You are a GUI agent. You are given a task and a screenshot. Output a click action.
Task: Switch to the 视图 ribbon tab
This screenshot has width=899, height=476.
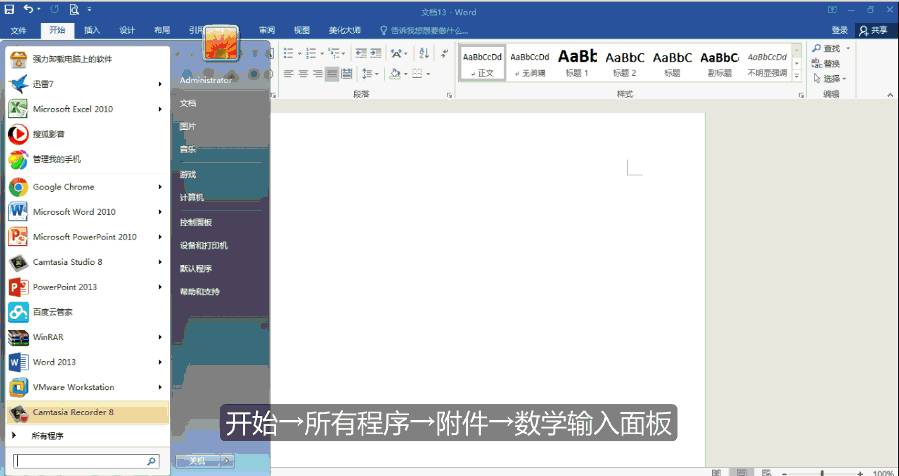tap(302, 30)
